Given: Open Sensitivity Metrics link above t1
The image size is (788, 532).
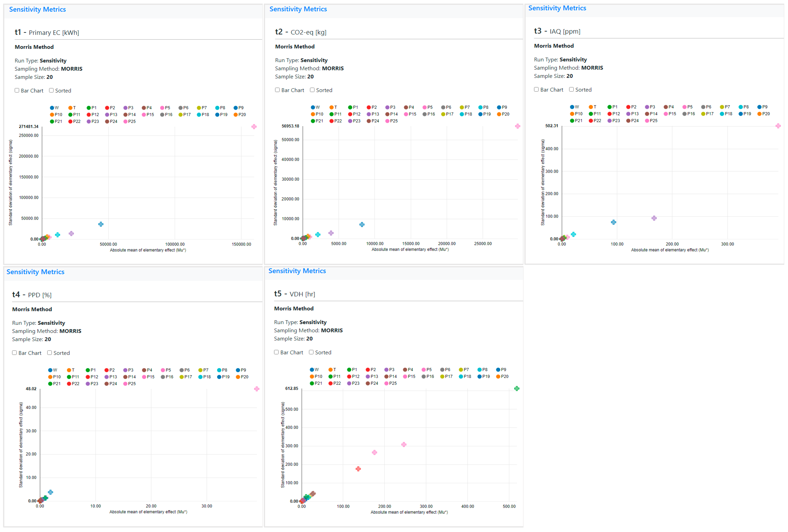Looking at the screenshot, I should [37, 10].
